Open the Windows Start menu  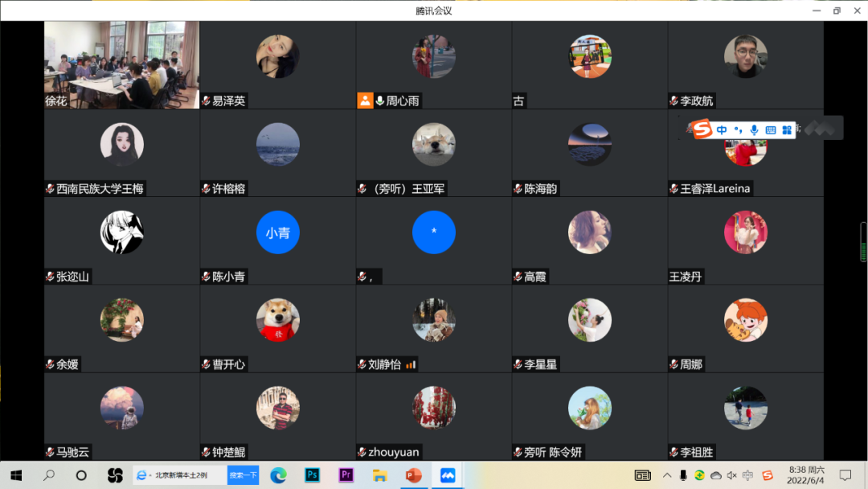point(16,475)
